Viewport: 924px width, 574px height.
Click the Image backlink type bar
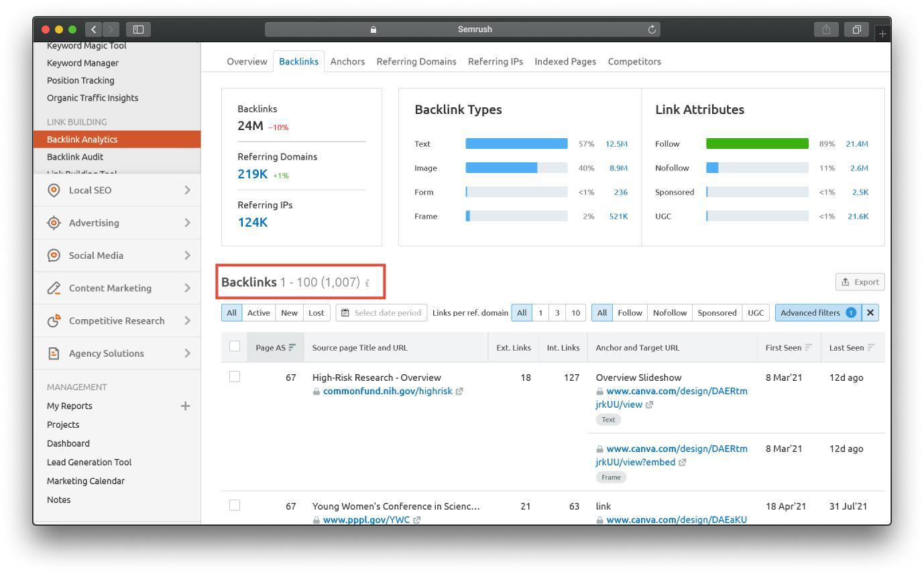[x=516, y=168]
